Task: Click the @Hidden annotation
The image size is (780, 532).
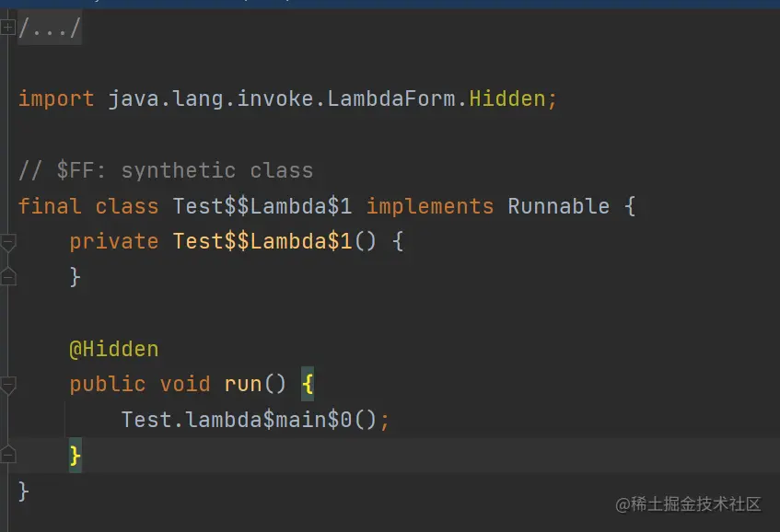Action: point(113,349)
